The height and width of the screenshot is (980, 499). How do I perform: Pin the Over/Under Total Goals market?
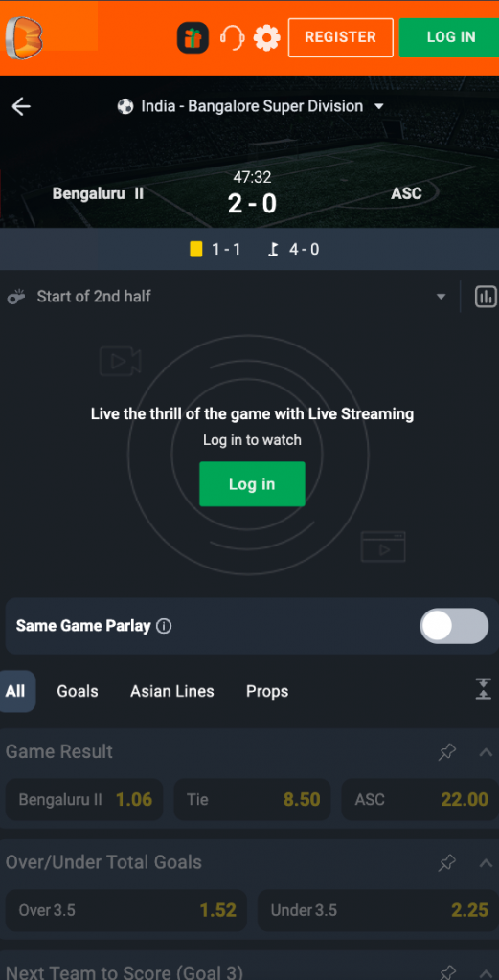coord(447,863)
